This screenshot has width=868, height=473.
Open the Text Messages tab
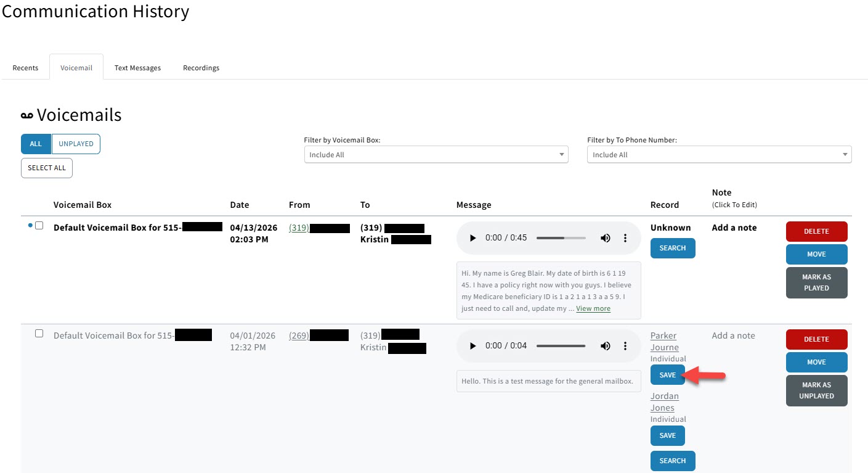pyautogui.click(x=137, y=68)
